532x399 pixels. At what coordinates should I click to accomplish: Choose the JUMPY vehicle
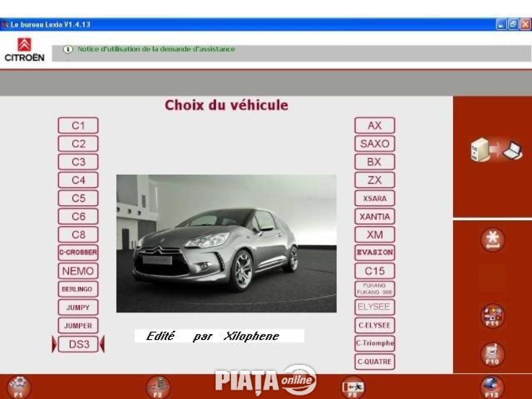coord(78,307)
